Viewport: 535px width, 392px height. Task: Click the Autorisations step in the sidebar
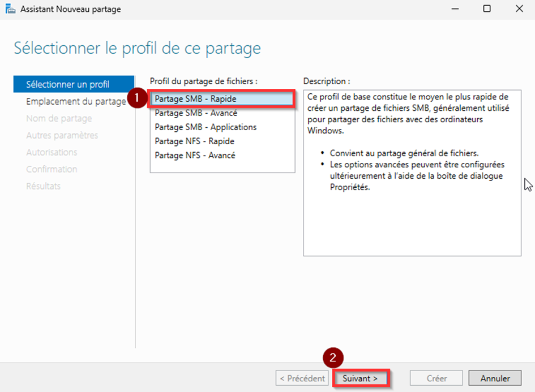click(52, 153)
